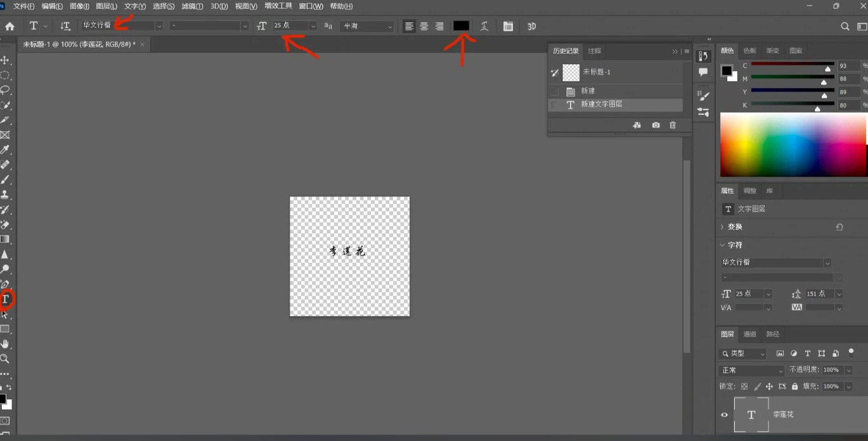Filter layers by shape layers
This screenshot has height=441, width=868.
(x=822, y=354)
